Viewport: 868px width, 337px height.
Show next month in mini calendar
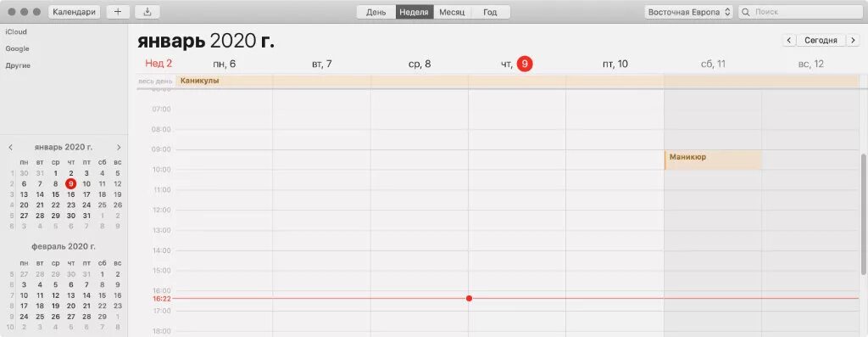tap(119, 148)
